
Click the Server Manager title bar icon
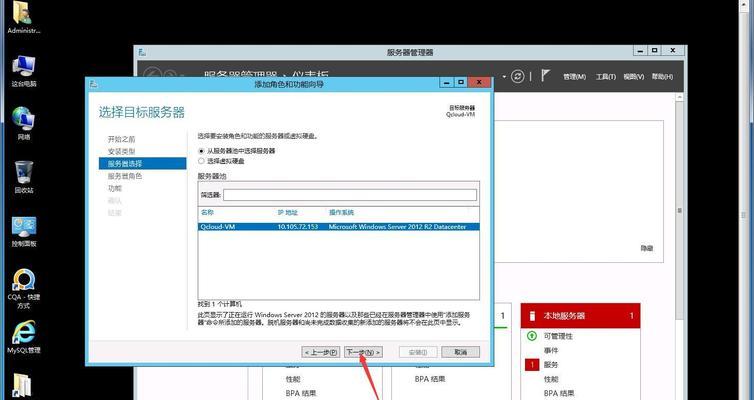pos(142,52)
